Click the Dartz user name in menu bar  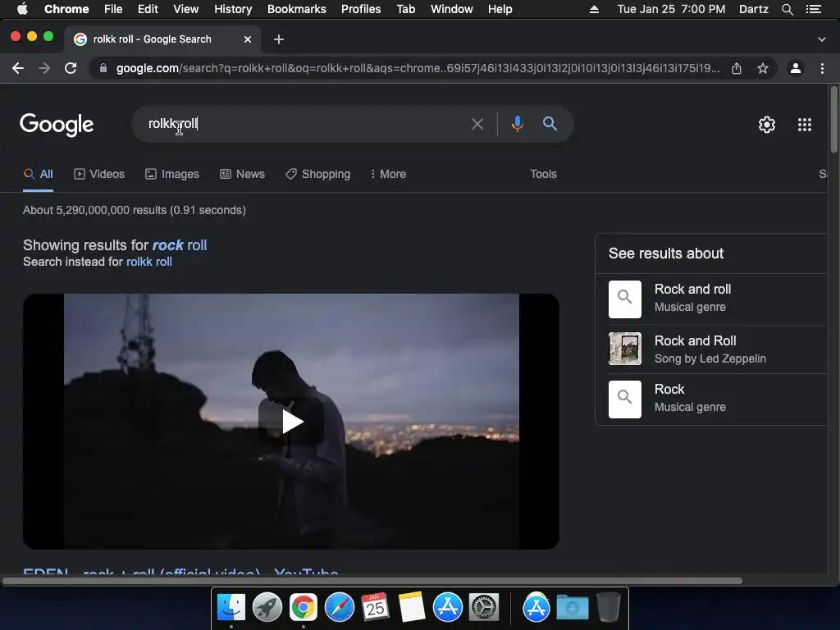pos(754,9)
